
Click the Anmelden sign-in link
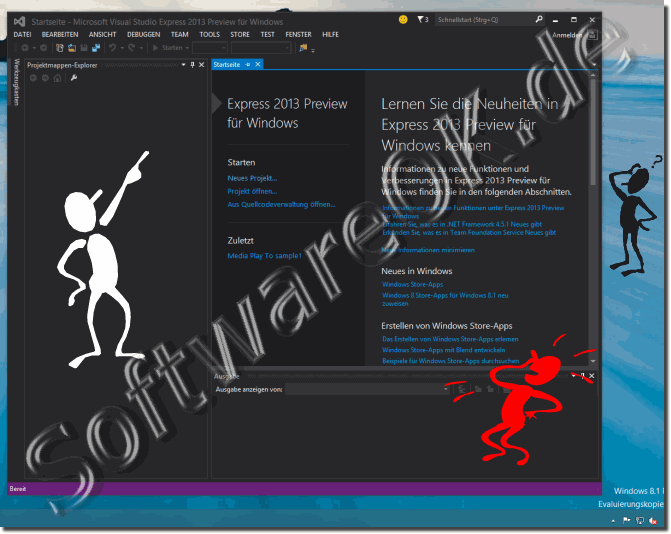coord(567,36)
